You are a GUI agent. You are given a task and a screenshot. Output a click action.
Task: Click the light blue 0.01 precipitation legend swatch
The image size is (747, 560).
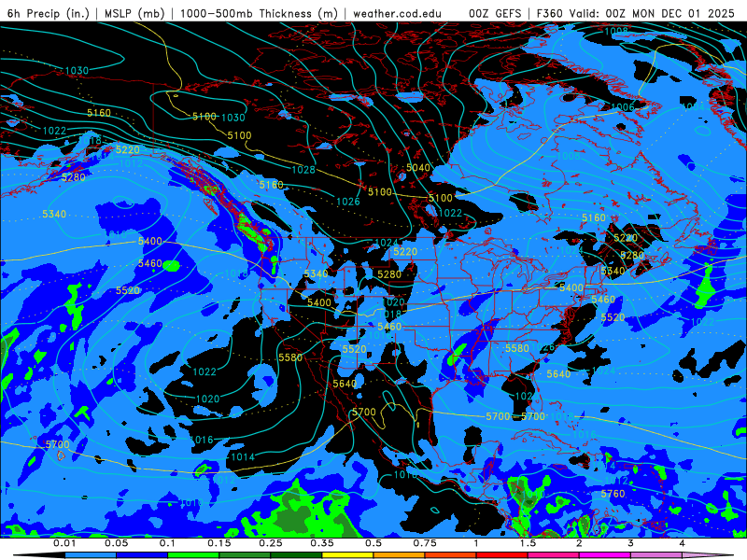(x=91, y=555)
